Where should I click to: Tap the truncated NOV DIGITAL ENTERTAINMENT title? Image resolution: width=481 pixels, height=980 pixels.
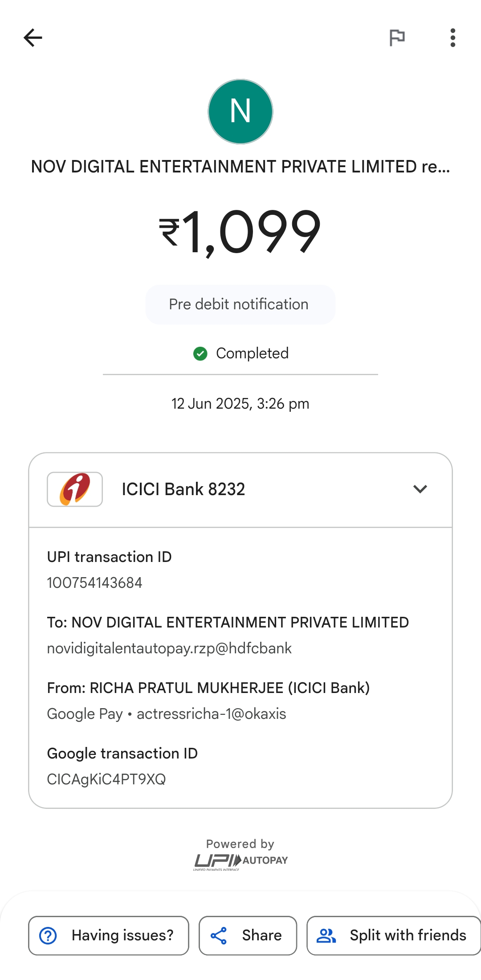coord(240,167)
